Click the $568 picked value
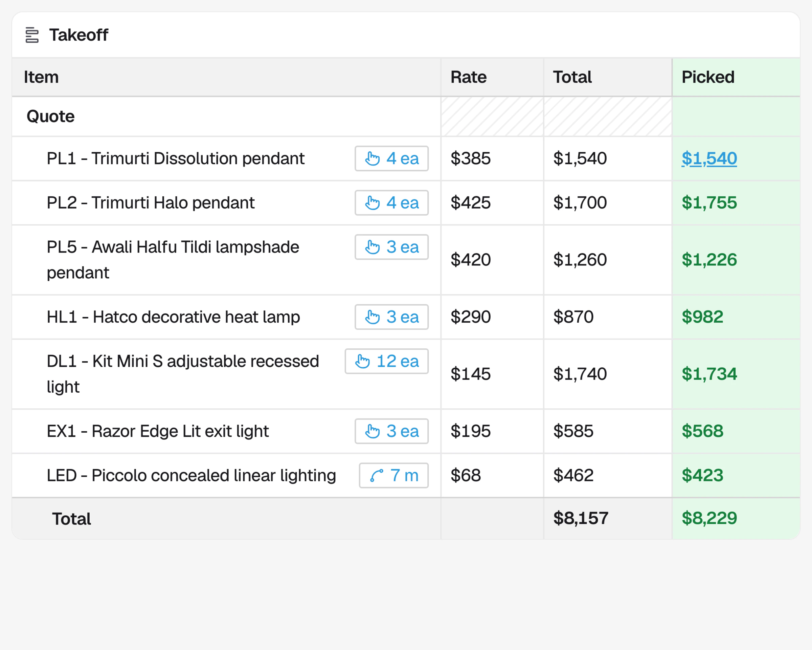The image size is (812, 650). 702,431
